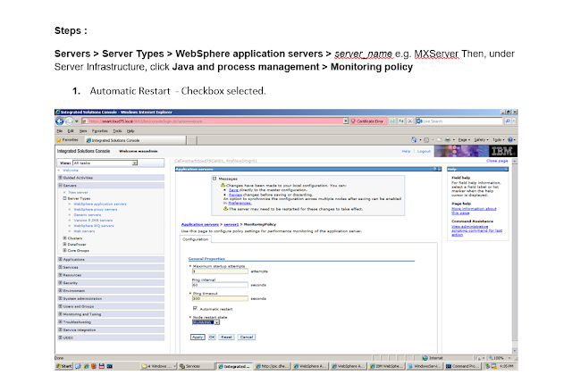Click the IBM logo banner
The image size is (572, 392).
tap(475, 151)
